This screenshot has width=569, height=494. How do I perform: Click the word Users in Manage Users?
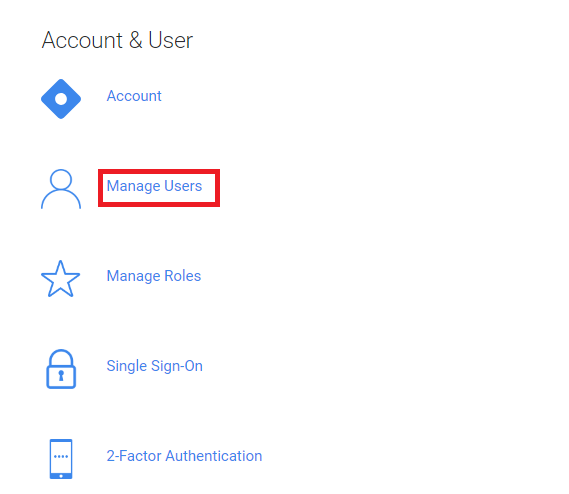pos(183,186)
